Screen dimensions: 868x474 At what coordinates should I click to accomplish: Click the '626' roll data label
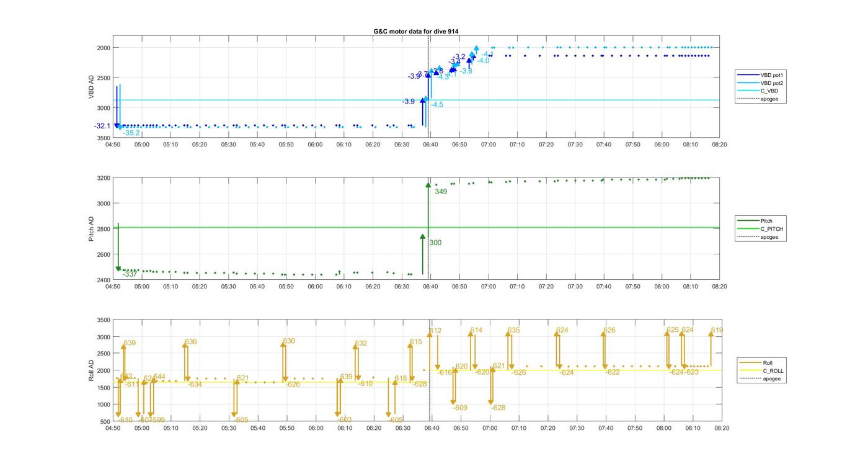[x=609, y=330]
